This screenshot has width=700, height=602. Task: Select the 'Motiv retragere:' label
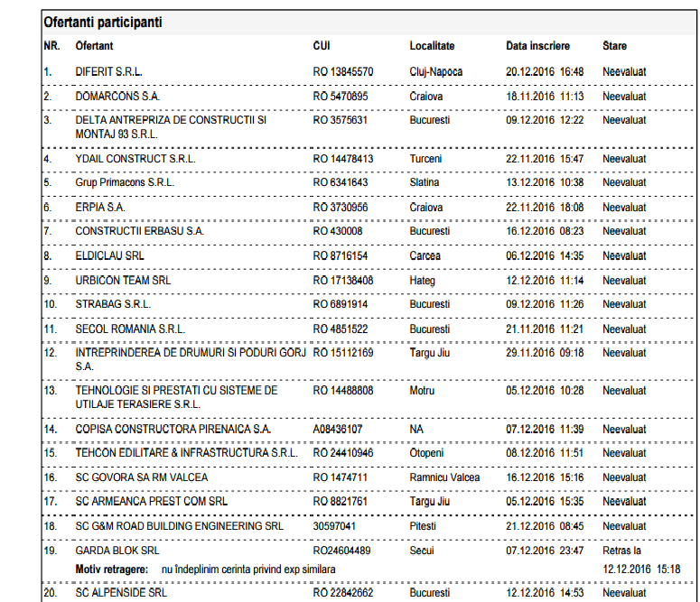(112, 570)
